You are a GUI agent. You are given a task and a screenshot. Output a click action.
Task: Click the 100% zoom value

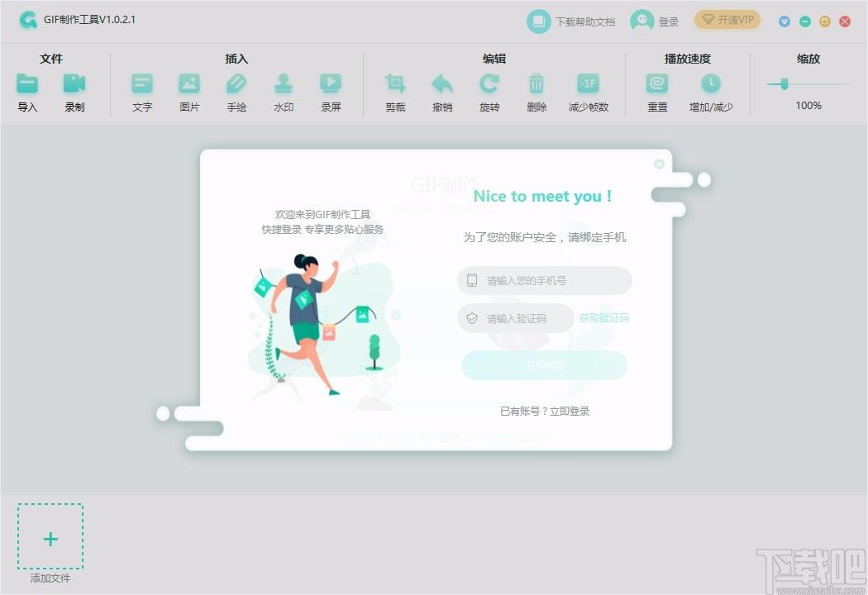pyautogui.click(x=808, y=105)
